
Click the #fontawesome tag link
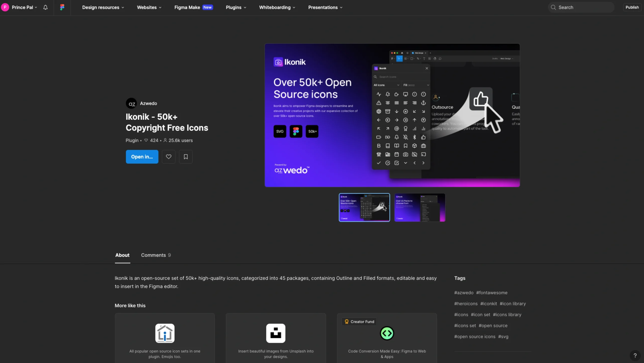pyautogui.click(x=492, y=292)
